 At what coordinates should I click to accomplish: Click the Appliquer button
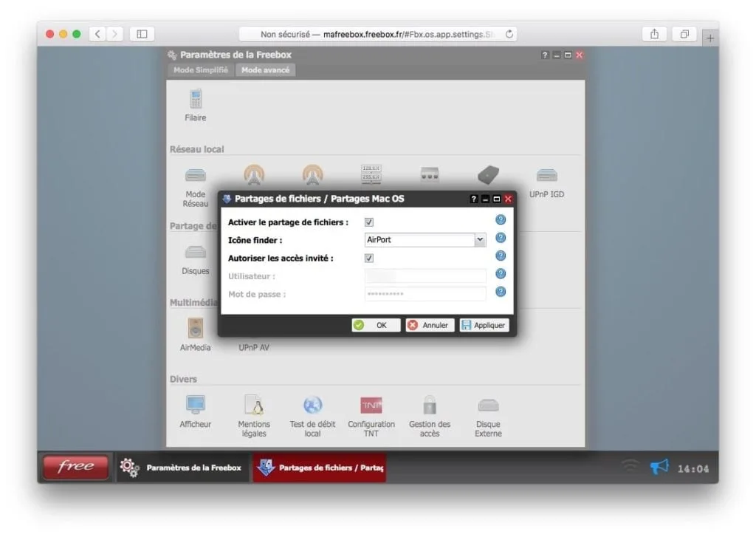click(484, 325)
